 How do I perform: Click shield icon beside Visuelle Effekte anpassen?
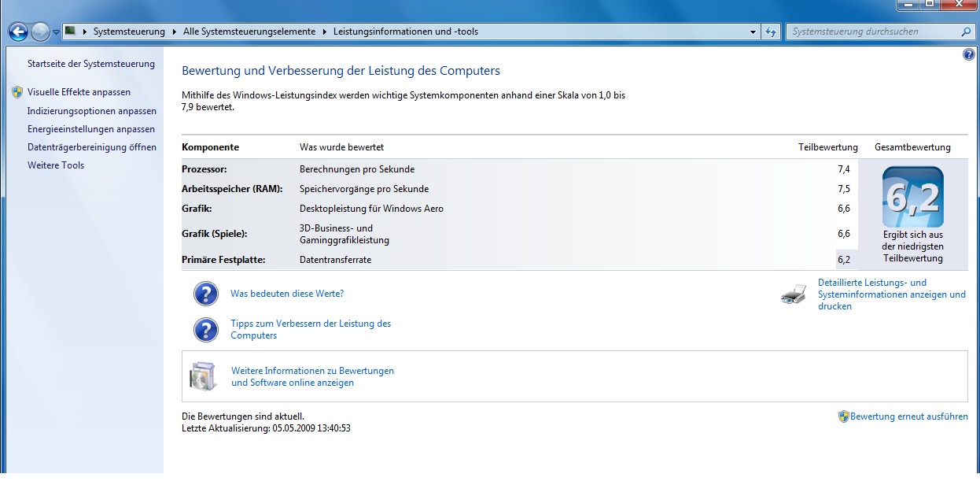(17, 92)
